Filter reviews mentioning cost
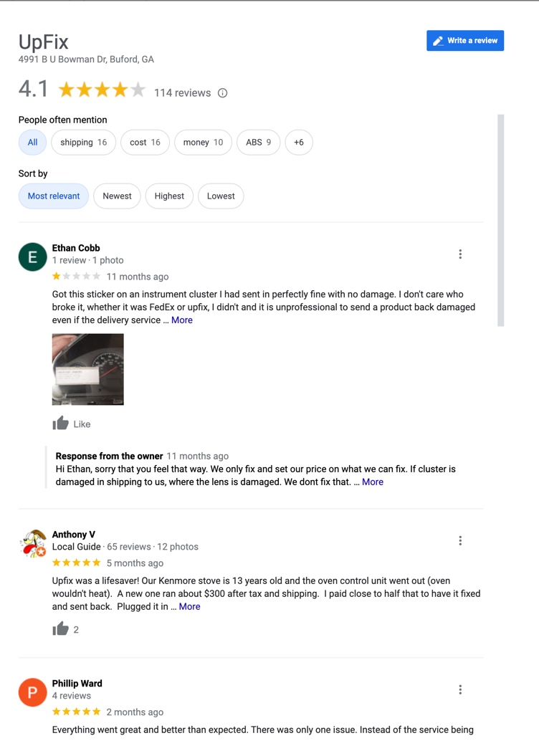Screen dimensions: 539x756 pyautogui.click(x=145, y=143)
